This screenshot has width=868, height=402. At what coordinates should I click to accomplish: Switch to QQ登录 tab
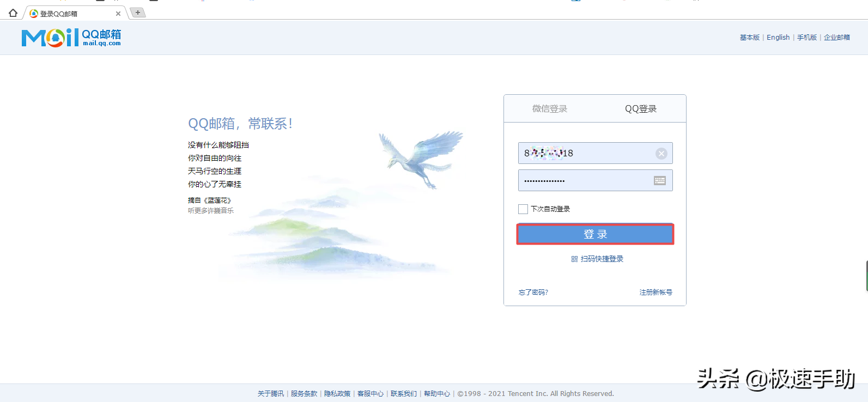(640, 109)
